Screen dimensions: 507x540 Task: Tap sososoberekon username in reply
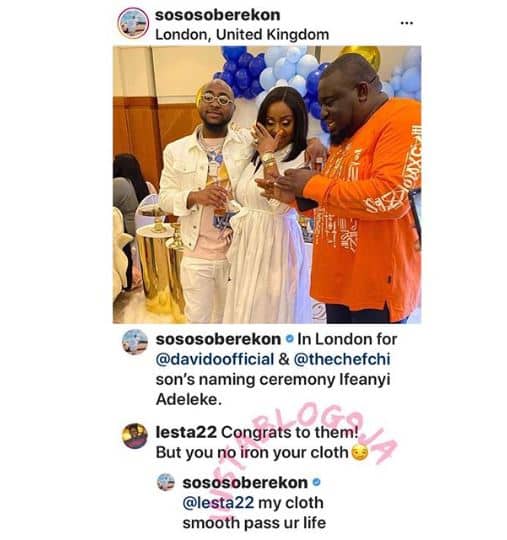click(x=245, y=482)
